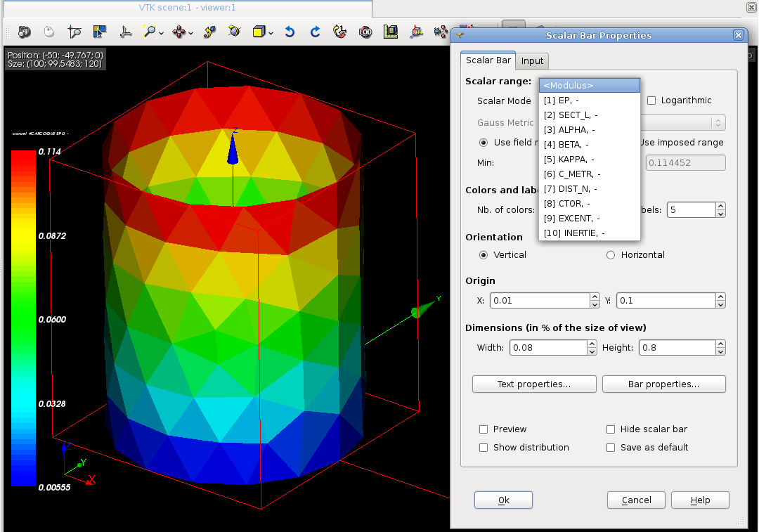Click the LOD level-of-detail icon
The height and width of the screenshot is (532, 759).
point(365,32)
